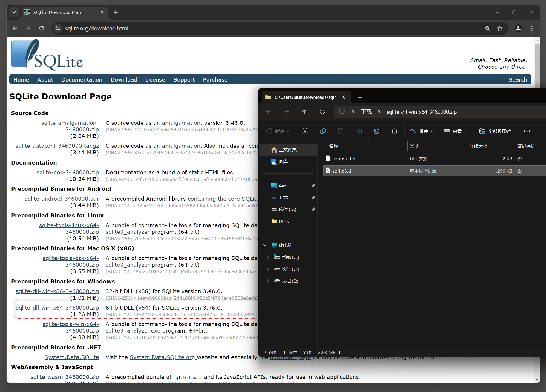The image size is (546, 392).
Task: Collapse the 此电脑 tree node
Action: point(265,245)
